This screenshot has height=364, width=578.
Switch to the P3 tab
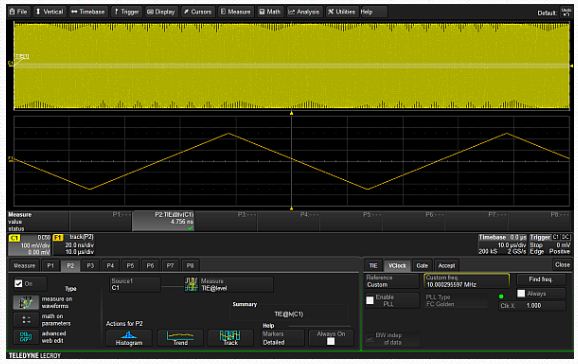click(90, 266)
